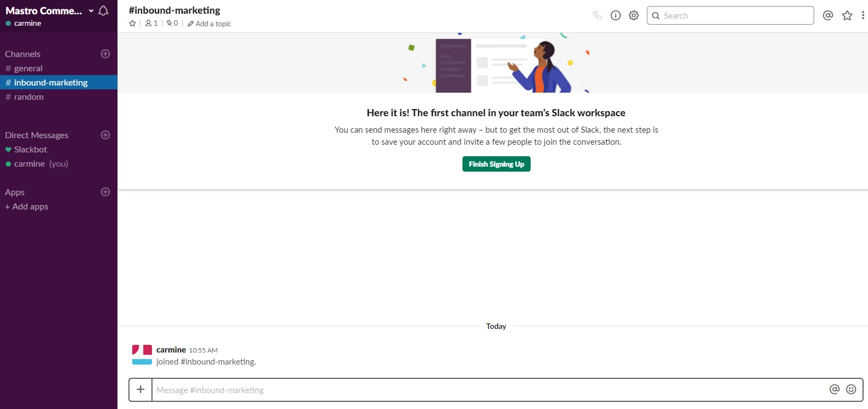The height and width of the screenshot is (409, 868).
Task: Click the Direct Messages section header
Action: [x=37, y=135]
